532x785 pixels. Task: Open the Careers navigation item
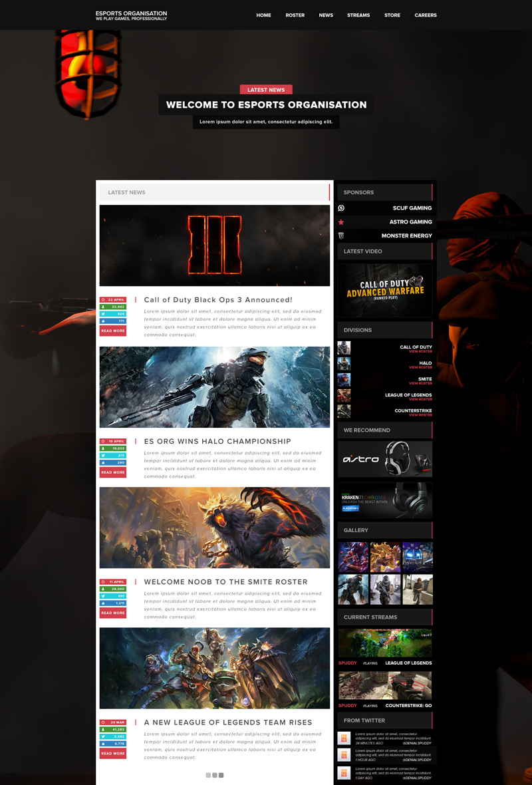[x=426, y=15]
